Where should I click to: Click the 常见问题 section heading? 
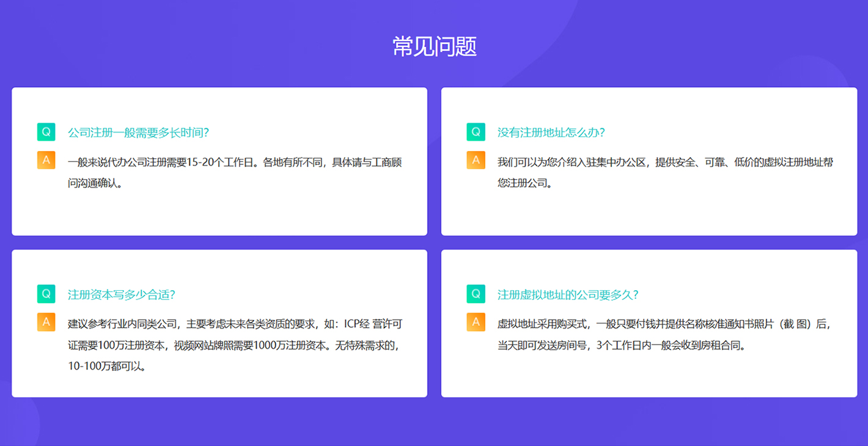[434, 46]
